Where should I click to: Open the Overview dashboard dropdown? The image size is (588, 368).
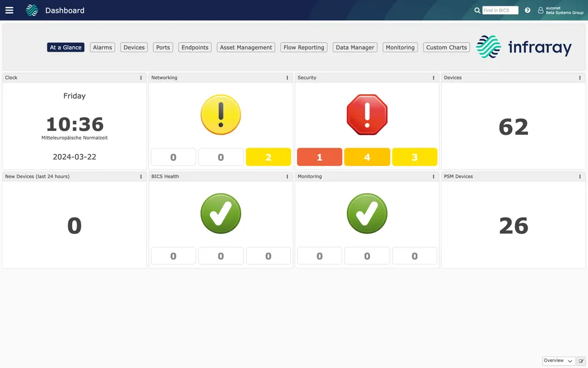(x=557, y=360)
